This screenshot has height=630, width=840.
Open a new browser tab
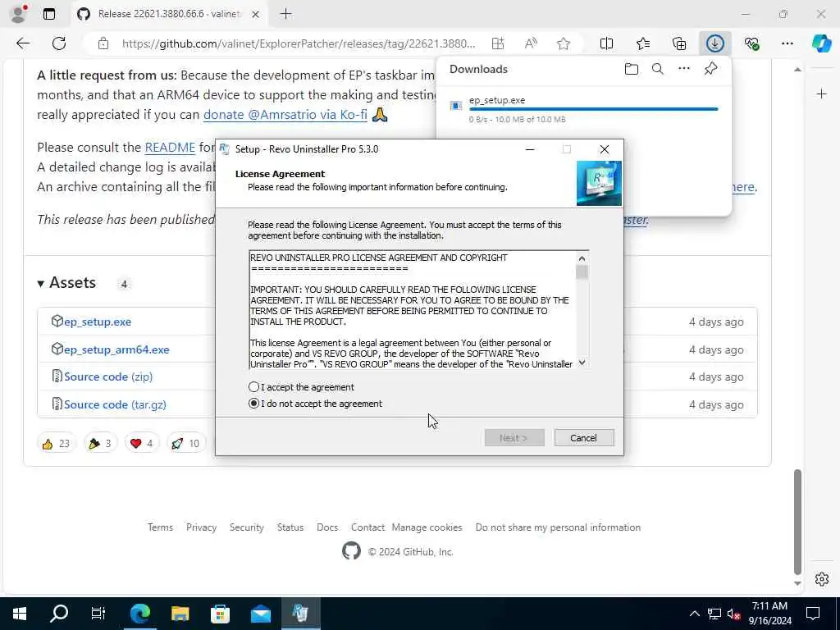coord(286,14)
